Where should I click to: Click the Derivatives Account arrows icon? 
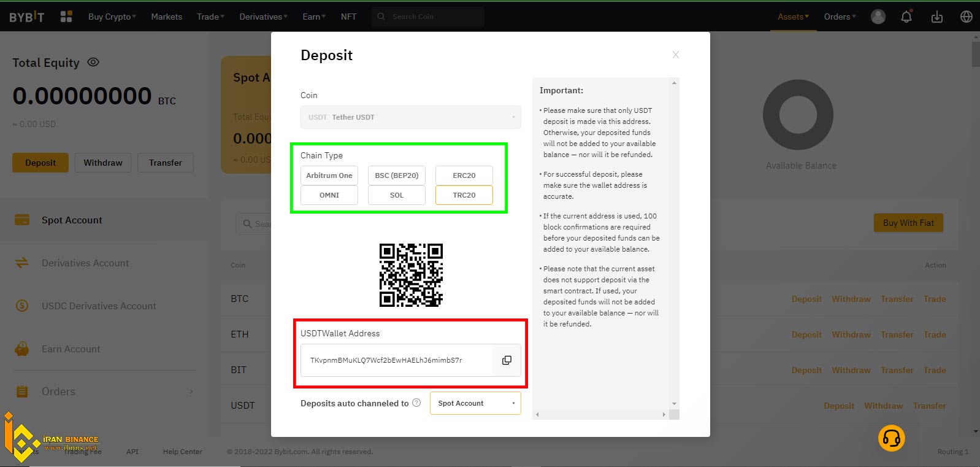click(22, 263)
